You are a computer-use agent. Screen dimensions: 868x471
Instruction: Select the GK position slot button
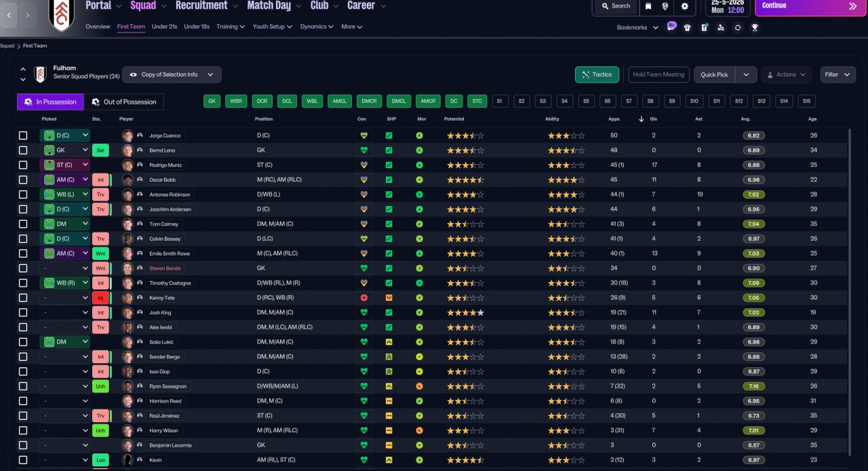click(212, 102)
